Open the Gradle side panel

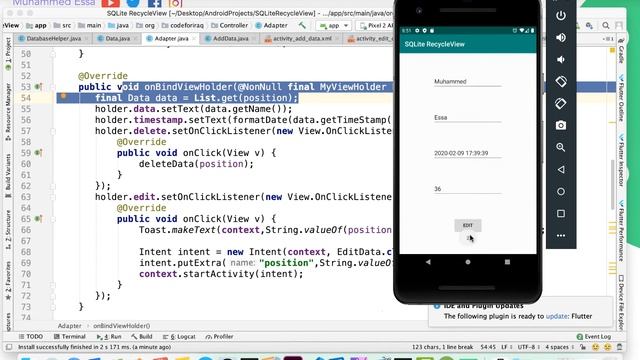pos(621,51)
